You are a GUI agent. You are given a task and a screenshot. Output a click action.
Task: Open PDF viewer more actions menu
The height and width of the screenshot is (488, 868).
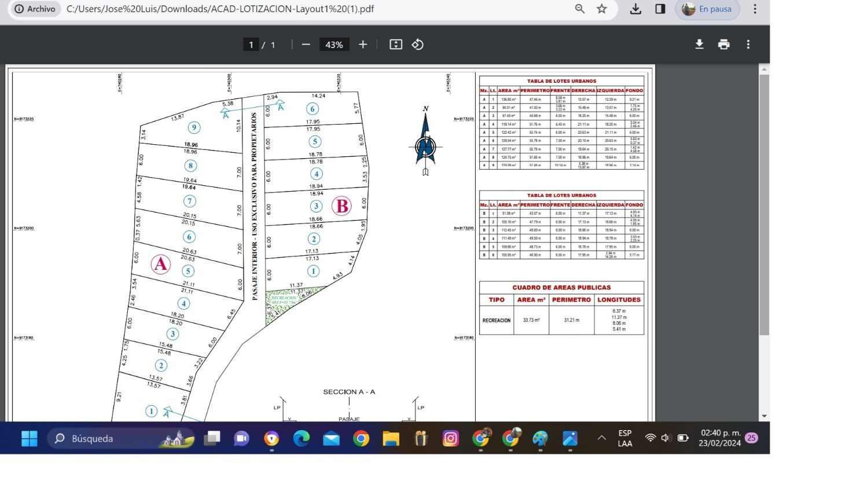coord(748,45)
